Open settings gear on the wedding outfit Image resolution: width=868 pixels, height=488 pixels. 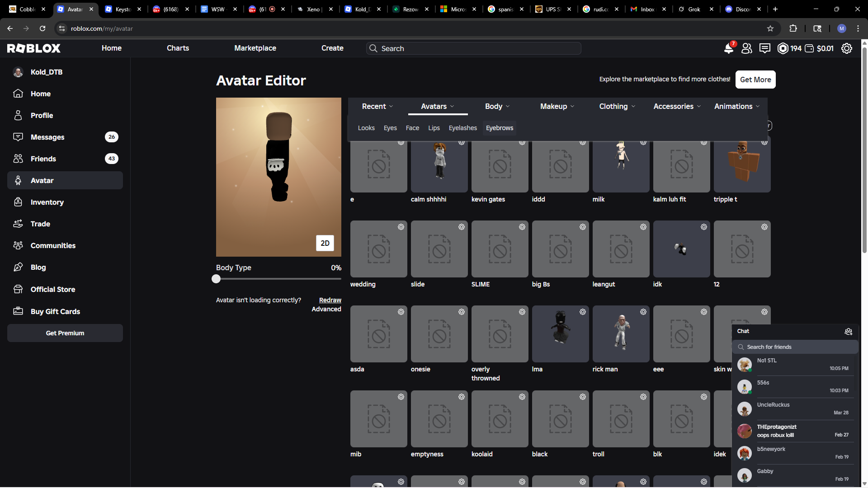tap(401, 227)
